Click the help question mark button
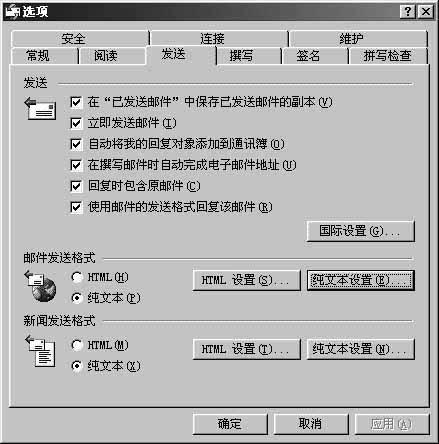Image resolution: width=439 pixels, height=444 pixels. (x=408, y=12)
